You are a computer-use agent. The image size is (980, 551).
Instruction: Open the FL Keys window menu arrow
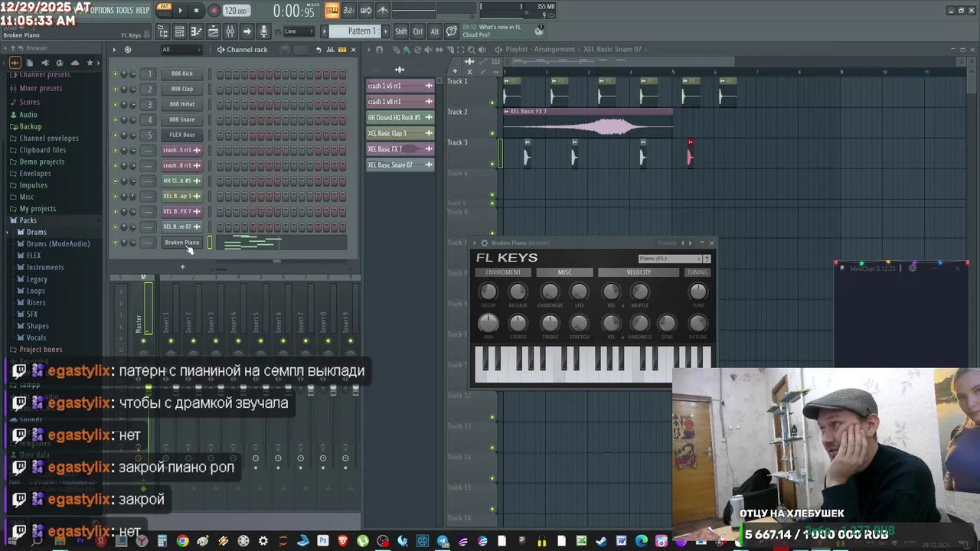pyautogui.click(x=475, y=243)
